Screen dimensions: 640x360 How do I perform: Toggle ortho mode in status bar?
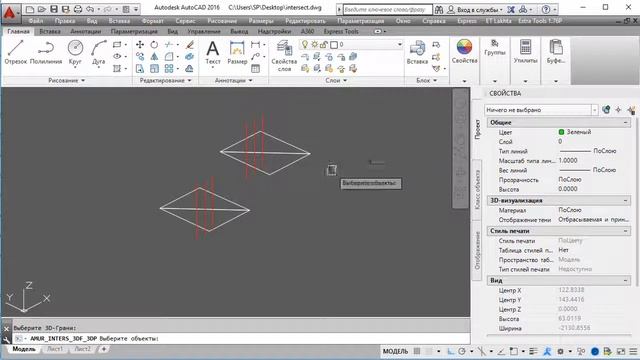pyautogui.click(x=451, y=351)
